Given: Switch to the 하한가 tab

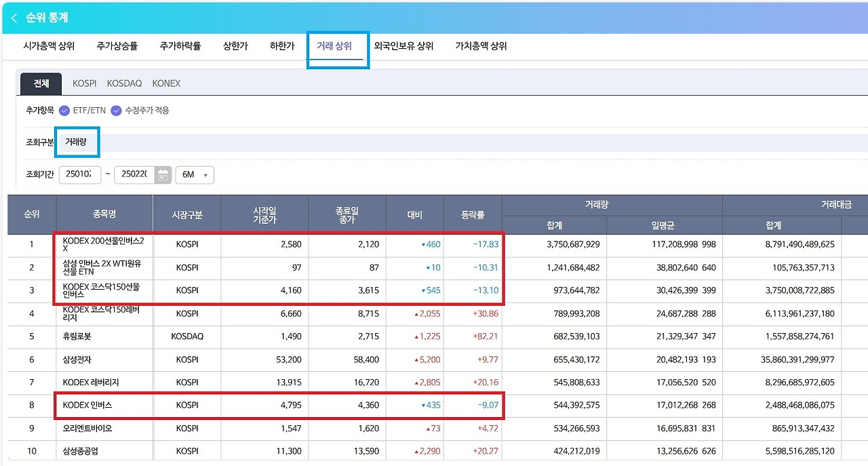Looking at the screenshot, I should tap(282, 47).
